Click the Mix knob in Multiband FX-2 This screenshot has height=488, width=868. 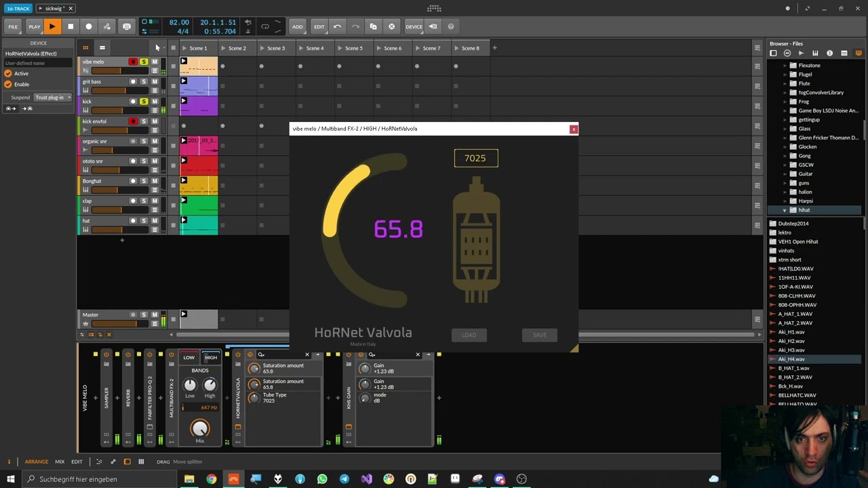(x=199, y=428)
